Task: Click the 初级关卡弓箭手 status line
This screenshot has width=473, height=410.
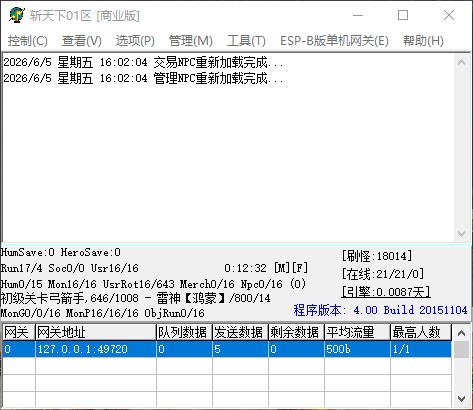Action: 135,298
